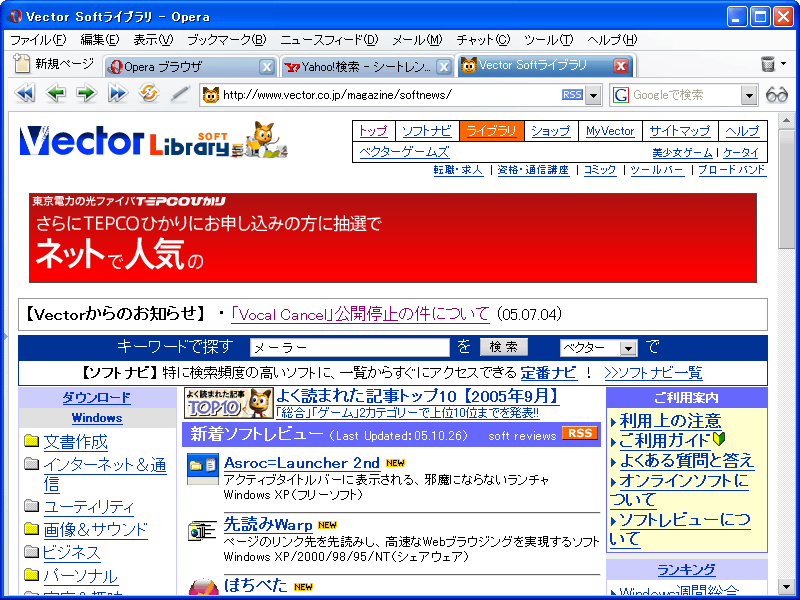Click the glasses view icon
Screen dimensions: 800x600
coord(777,95)
